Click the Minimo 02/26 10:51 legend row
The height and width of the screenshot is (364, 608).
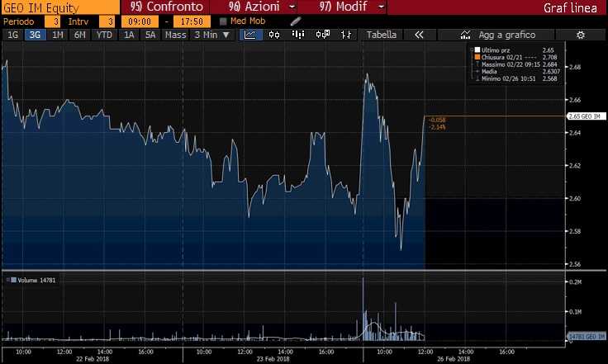pyautogui.click(x=516, y=78)
